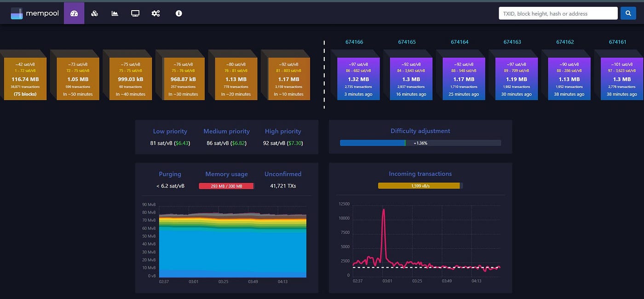This screenshot has width=644, height=299.
Task: Open the graphs area chart icon
Action: click(x=115, y=13)
